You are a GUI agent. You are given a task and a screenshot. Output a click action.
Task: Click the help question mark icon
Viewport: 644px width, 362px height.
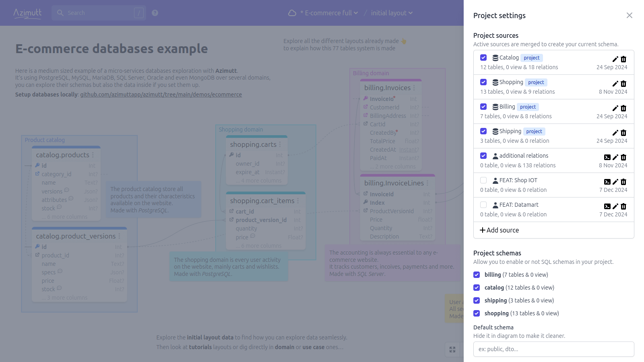(x=155, y=13)
